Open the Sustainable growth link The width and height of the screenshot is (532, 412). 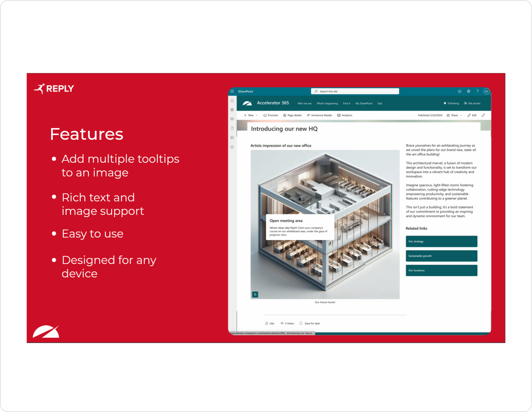[x=441, y=256]
